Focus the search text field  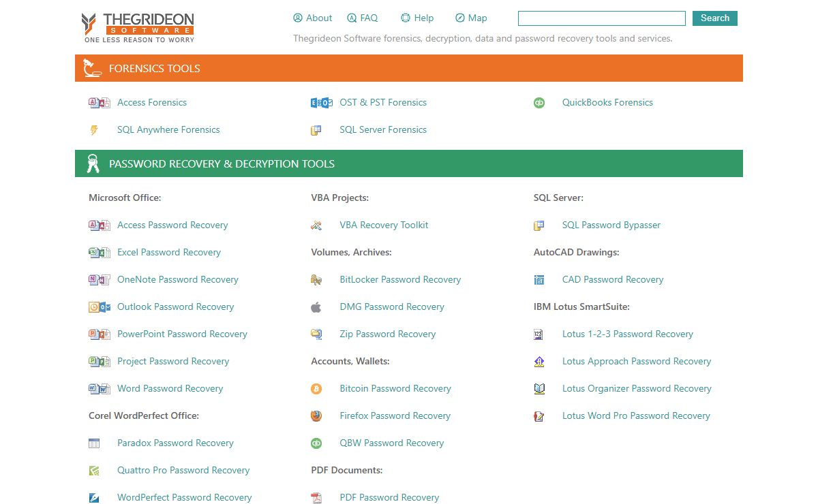click(x=602, y=18)
